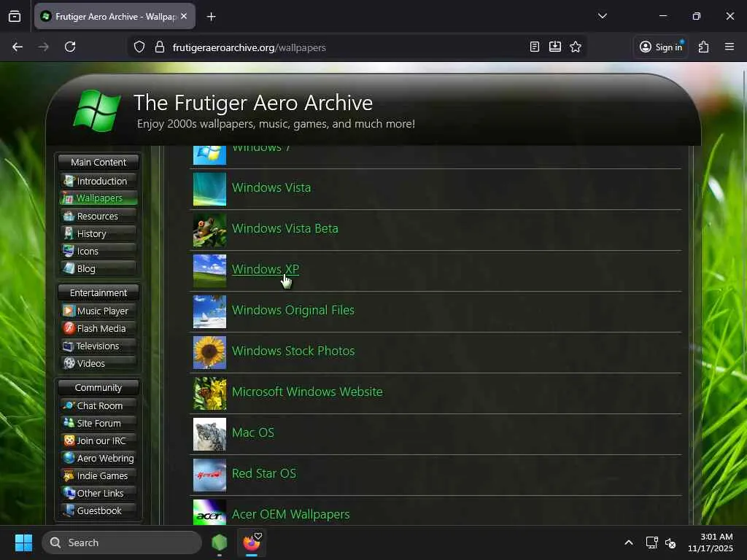The height and width of the screenshot is (560, 747).
Task: Click the taskbar Search box
Action: [x=122, y=542]
